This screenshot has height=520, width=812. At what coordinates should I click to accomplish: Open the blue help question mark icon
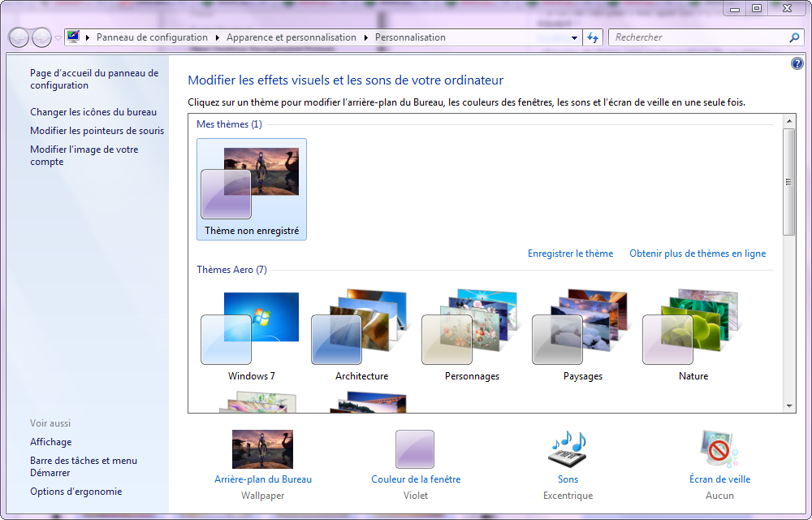(797, 63)
